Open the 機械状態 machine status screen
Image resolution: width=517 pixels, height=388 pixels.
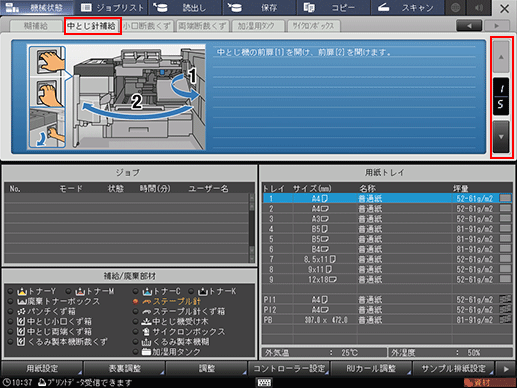(37, 8)
